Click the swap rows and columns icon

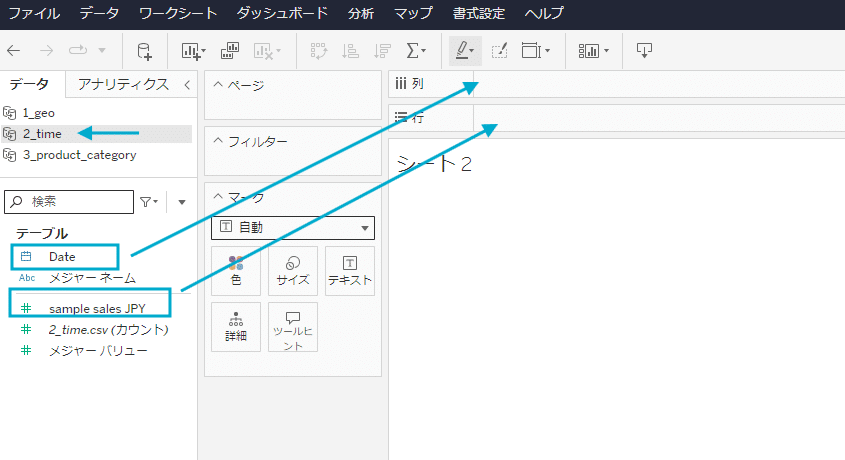(319, 51)
